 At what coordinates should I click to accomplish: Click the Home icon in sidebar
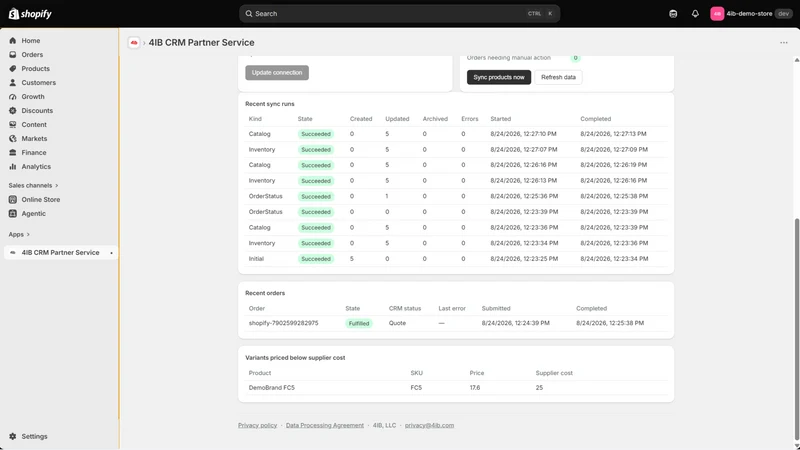tap(13, 40)
